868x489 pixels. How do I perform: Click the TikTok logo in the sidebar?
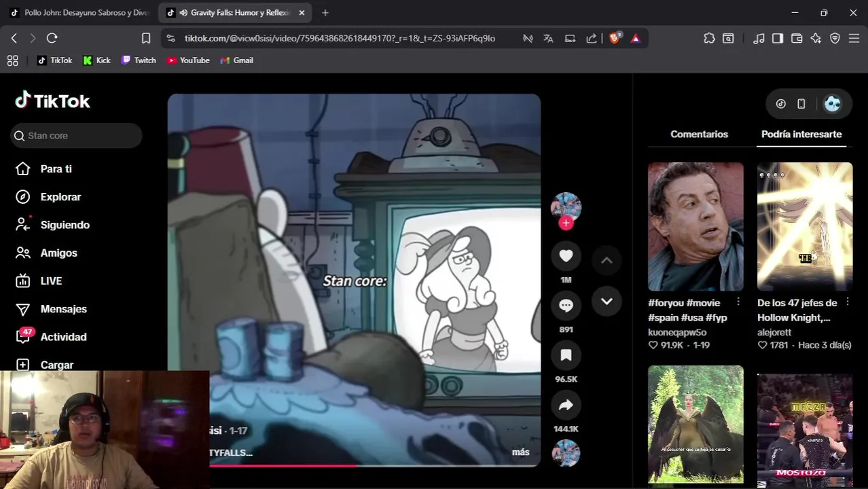tap(52, 101)
